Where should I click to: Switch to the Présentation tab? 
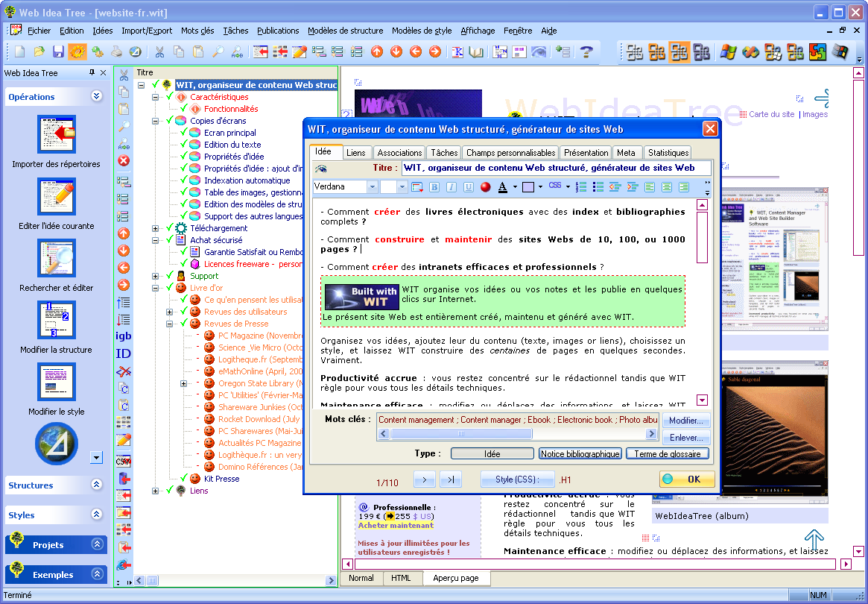click(586, 152)
